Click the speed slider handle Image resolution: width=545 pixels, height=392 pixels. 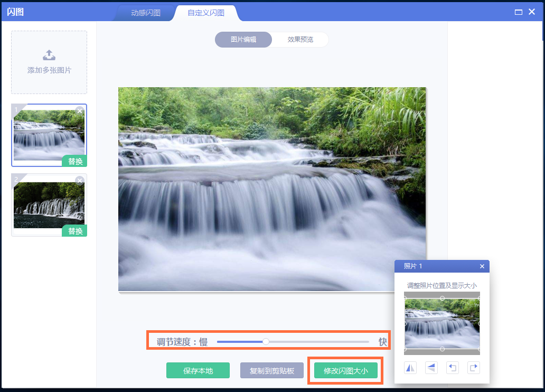click(266, 342)
